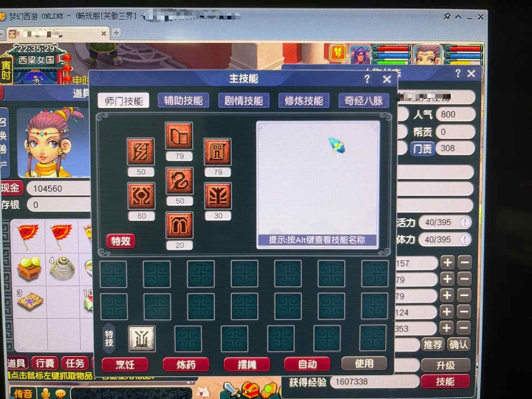Increase the attribute showing 353
Image resolution: width=532 pixels, height=399 pixels.
(447, 328)
